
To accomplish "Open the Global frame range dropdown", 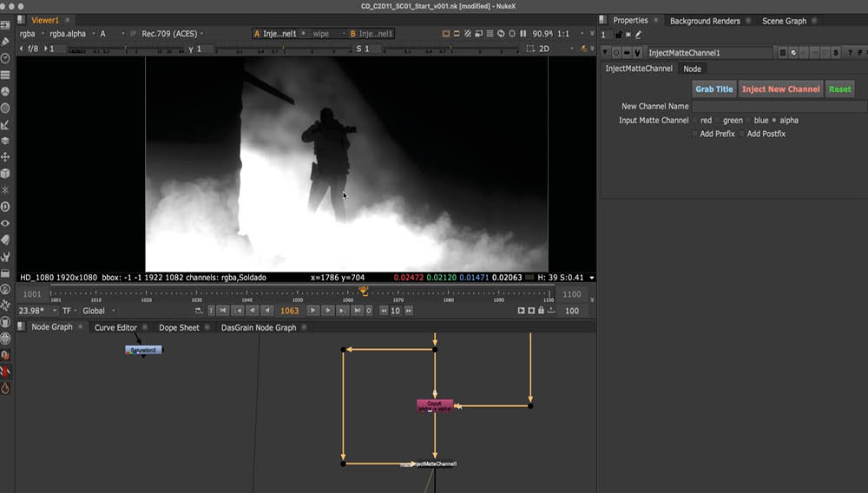I will (x=95, y=311).
